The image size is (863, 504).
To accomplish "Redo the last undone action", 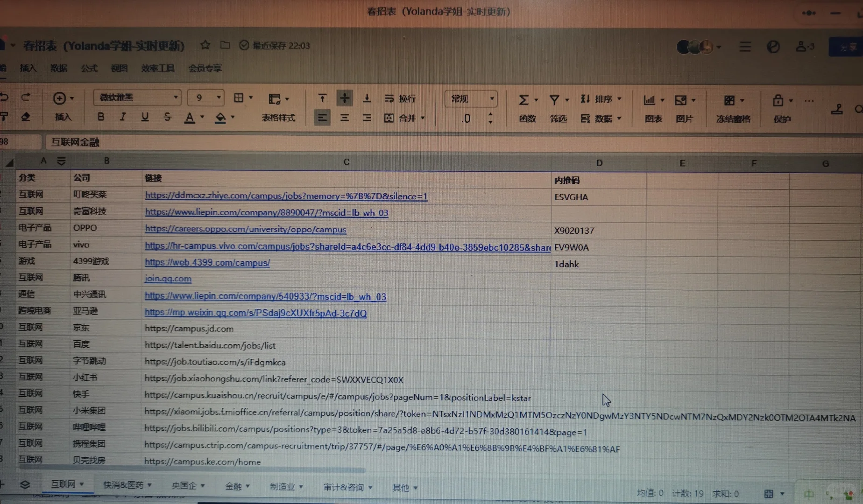I will click(x=26, y=97).
